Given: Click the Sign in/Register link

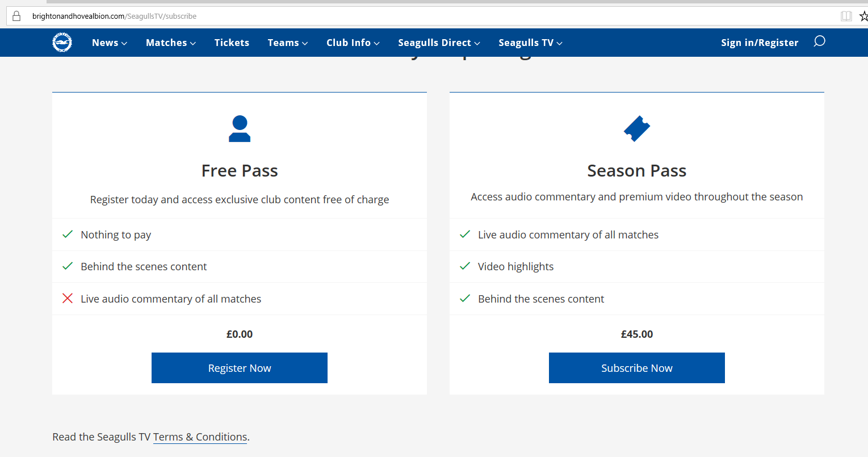Looking at the screenshot, I should pyautogui.click(x=760, y=43).
